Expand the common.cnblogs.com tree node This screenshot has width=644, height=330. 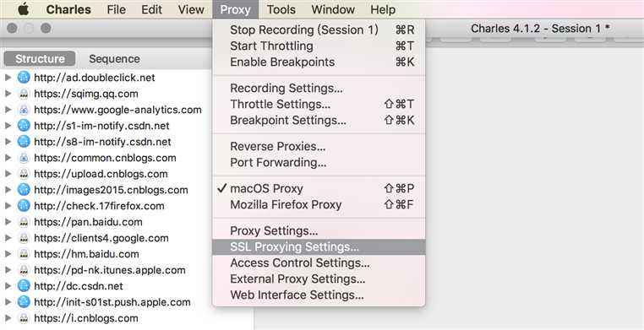(x=8, y=158)
